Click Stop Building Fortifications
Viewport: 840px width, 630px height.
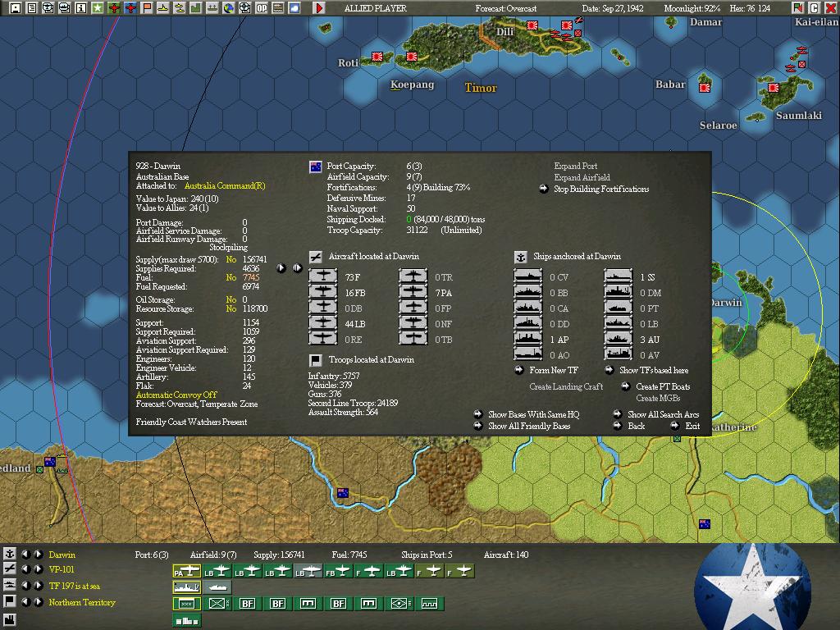(601, 189)
